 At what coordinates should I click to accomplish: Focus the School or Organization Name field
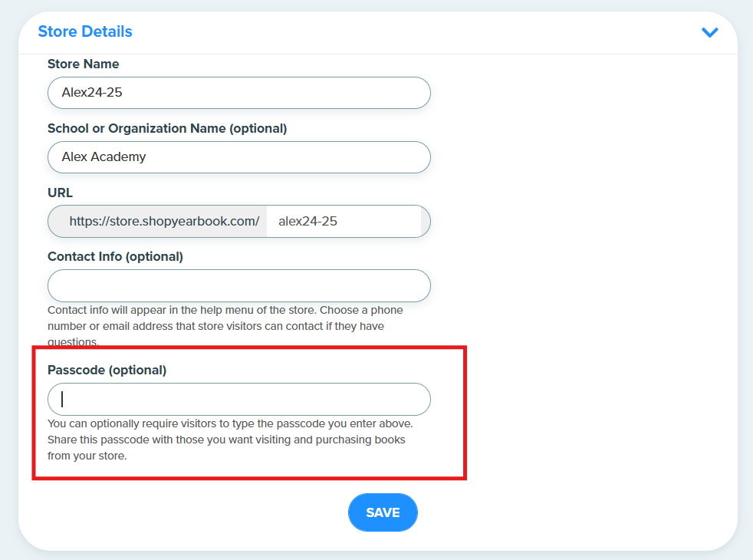tap(238, 157)
